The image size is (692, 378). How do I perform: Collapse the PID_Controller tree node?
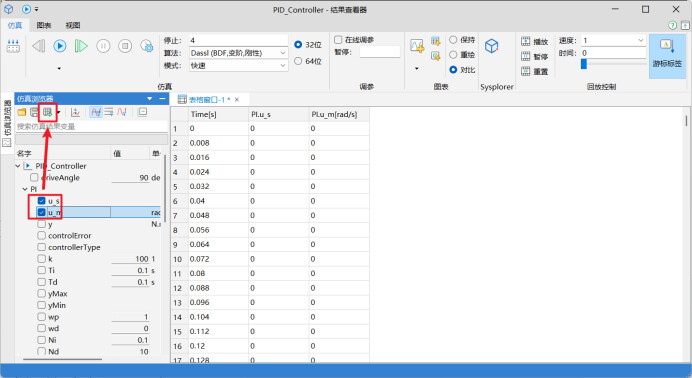click(18, 166)
